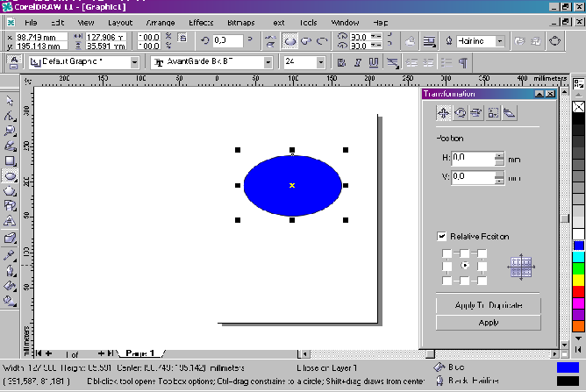Click the blue ellipse on the canvas
Image resolution: width=586 pixels, height=392 pixels.
293,185
